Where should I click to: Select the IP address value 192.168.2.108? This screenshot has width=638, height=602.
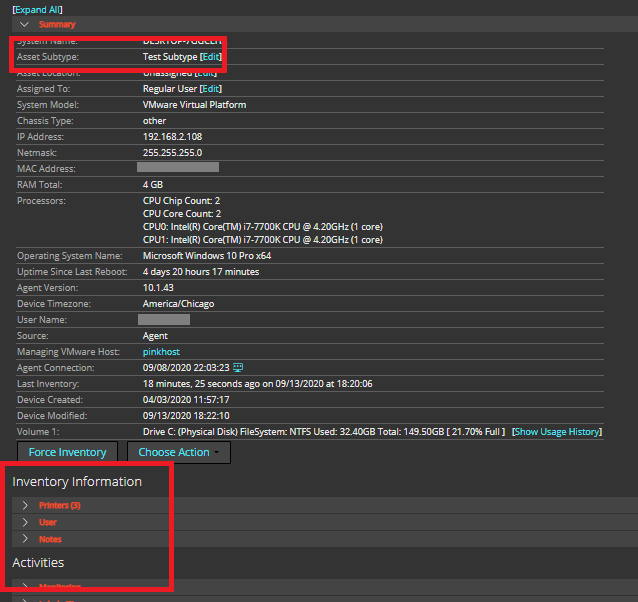click(x=171, y=137)
